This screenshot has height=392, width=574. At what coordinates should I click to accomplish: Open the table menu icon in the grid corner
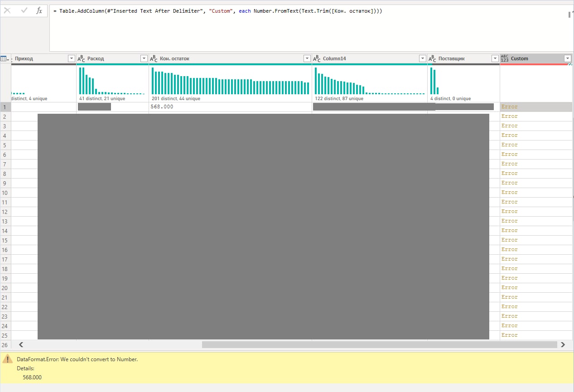point(5,58)
